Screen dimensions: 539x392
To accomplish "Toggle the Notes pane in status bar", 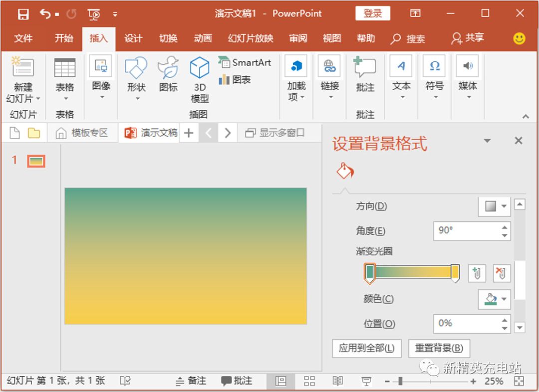I will coord(191,381).
